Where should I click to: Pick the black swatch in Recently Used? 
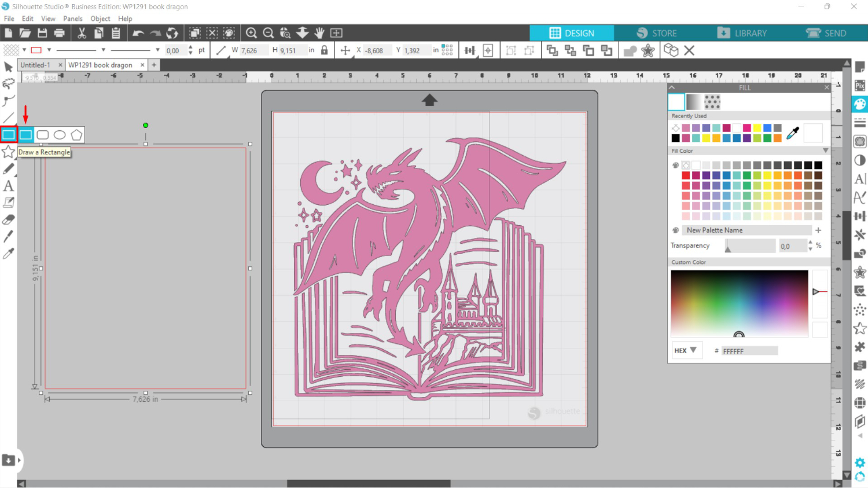coord(675,138)
